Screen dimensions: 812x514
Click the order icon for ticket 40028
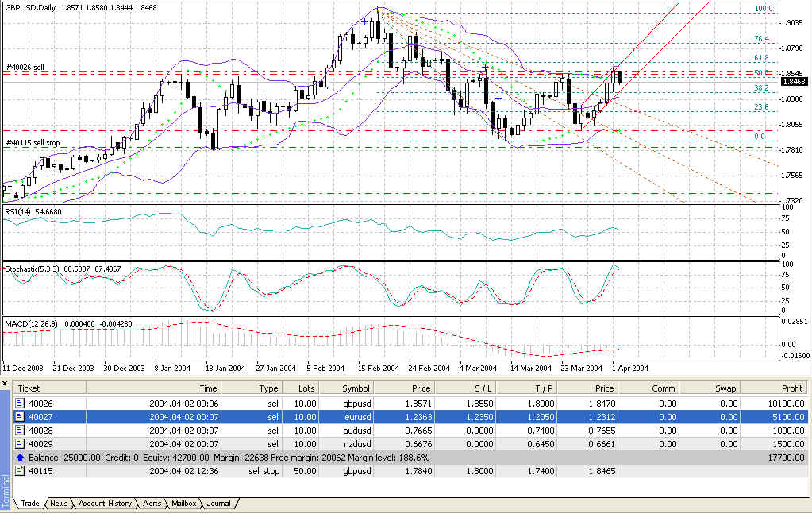[21, 429]
